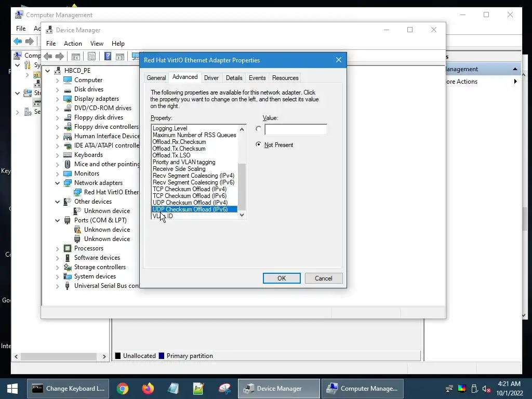Viewport: 532px width, 399px height.
Task: Click the Keyboards category icon
Action: tap(68, 155)
